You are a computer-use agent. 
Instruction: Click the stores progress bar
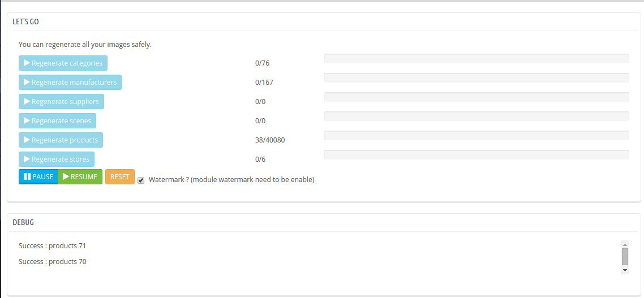[476, 155]
